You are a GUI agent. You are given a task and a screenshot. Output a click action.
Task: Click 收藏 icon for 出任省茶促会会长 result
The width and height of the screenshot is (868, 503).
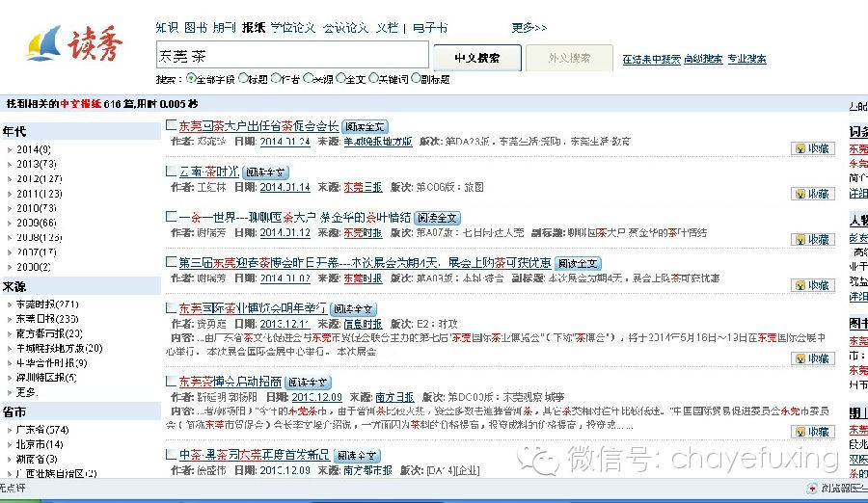coord(813,148)
